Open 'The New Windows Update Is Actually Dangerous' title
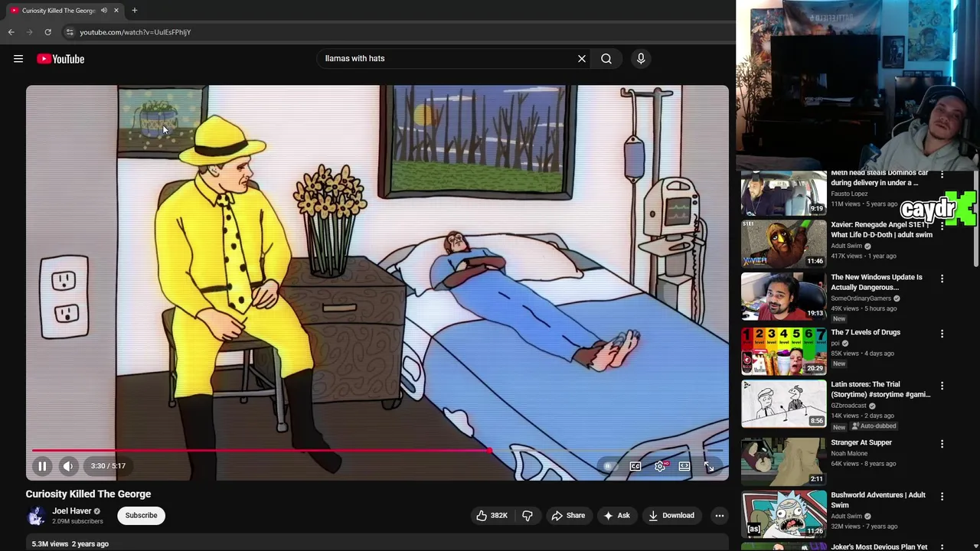 877,282
